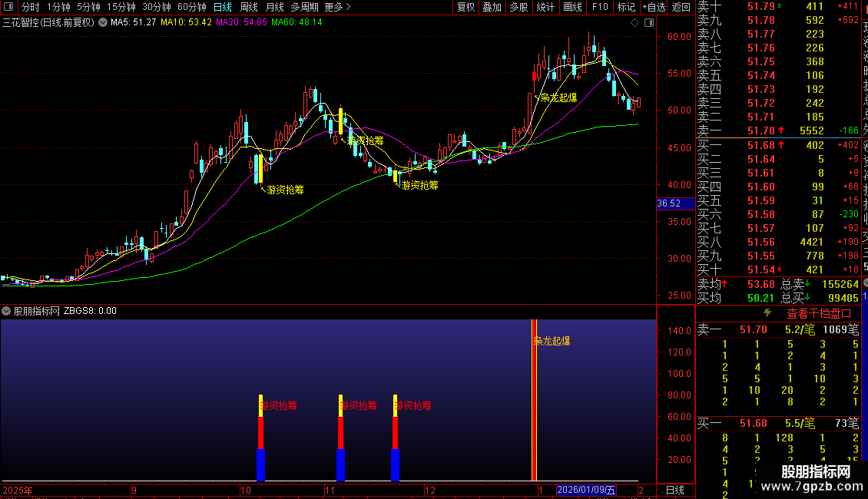Click the 2026/01/09/五 date marker
868x499 pixels.
(586, 490)
